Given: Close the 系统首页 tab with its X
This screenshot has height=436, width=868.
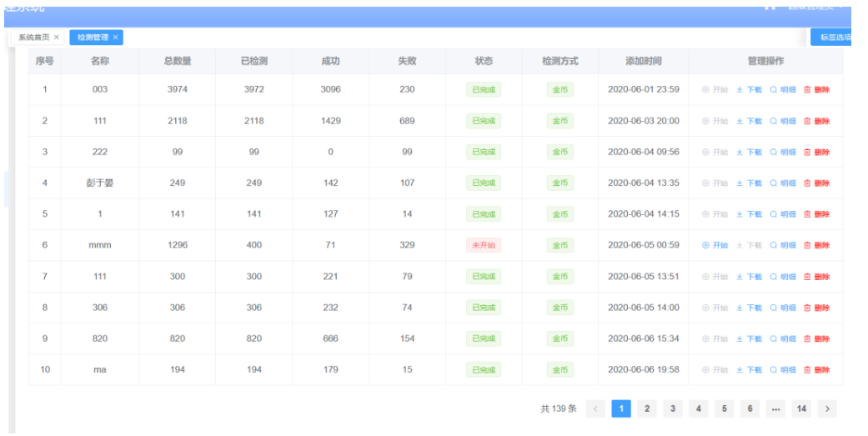Looking at the screenshot, I should 57,38.
